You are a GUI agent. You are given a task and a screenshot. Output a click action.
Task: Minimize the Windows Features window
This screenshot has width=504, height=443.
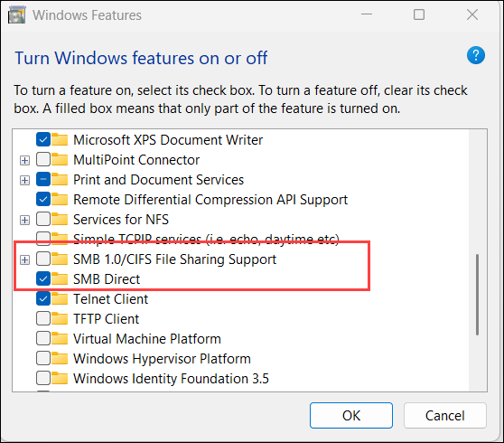[367, 14]
